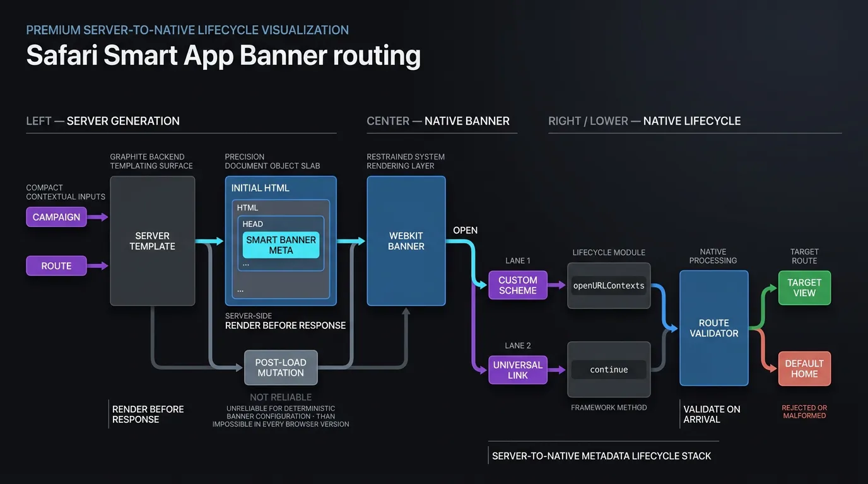The image size is (868, 484).
Task: Select the 'SERVER-SIDE' caption under the HTML slab
Action: [250, 316]
